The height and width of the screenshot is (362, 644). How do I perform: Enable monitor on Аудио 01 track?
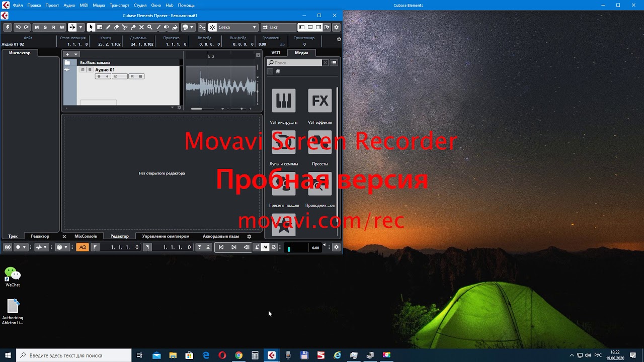pos(107,76)
